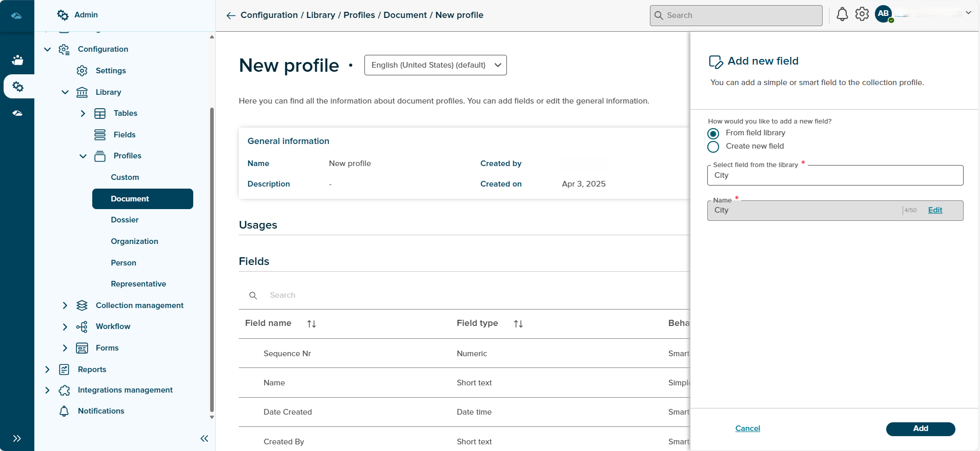The image size is (980, 451).
Task: Open settings gear icon in top bar
Action: (862, 14)
